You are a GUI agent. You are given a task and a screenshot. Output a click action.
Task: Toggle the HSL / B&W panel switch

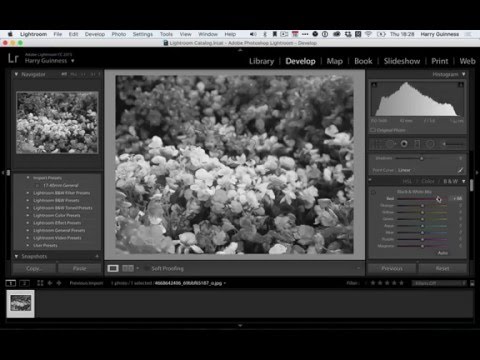pyautogui.click(x=370, y=180)
